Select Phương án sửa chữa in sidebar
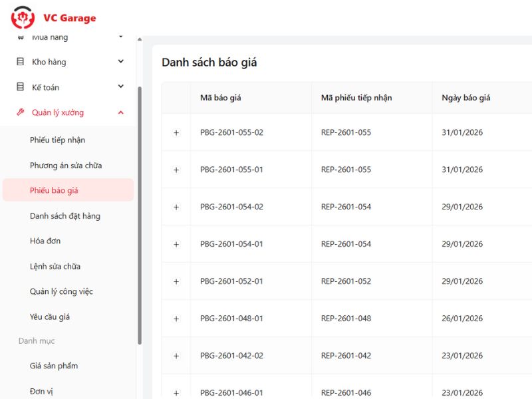 point(66,166)
